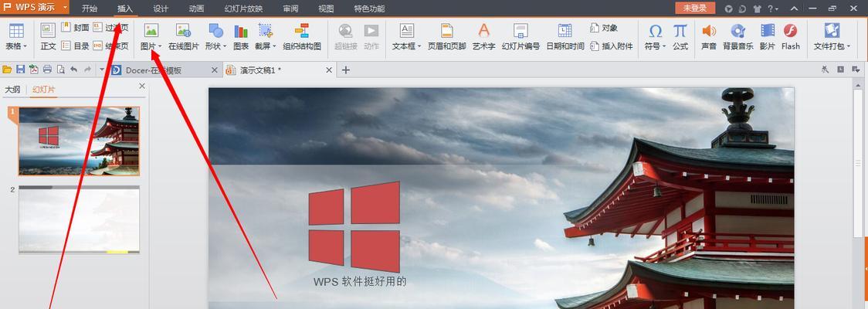Switch to the 视图 tab
The image size is (868, 309).
(x=326, y=8)
